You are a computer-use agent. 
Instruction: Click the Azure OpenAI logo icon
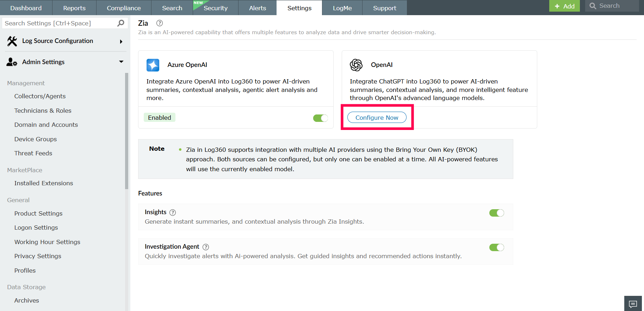[153, 65]
